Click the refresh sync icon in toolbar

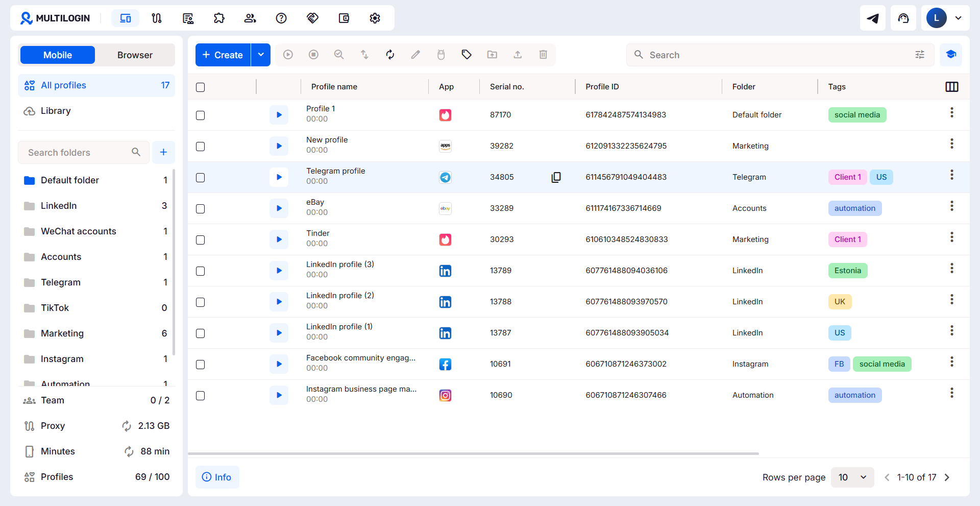tap(390, 55)
